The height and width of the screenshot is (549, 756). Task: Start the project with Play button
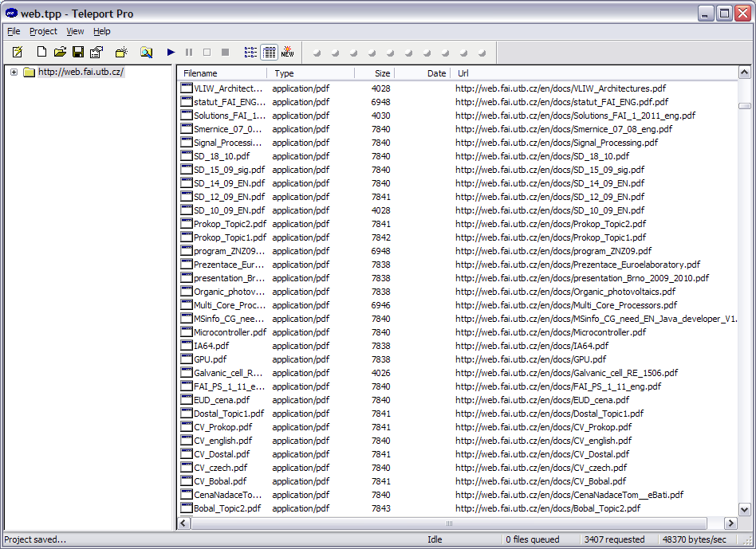[x=171, y=52]
